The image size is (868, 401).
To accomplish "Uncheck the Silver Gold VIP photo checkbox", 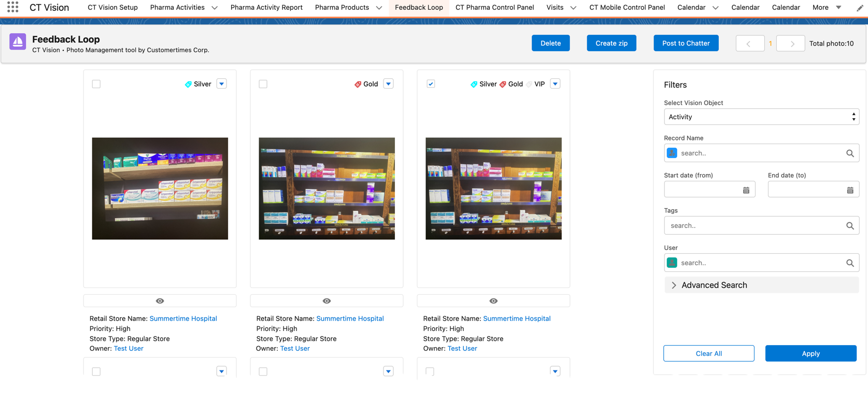I will [x=431, y=84].
